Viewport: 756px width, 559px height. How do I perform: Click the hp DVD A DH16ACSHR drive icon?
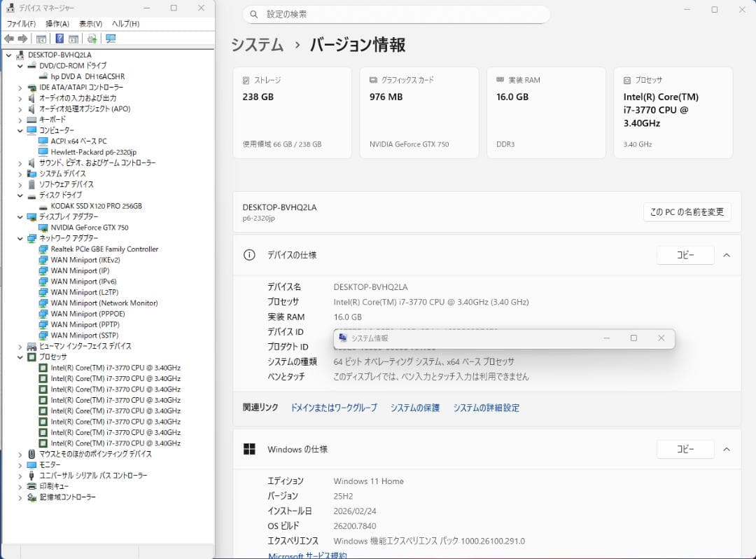(43, 76)
